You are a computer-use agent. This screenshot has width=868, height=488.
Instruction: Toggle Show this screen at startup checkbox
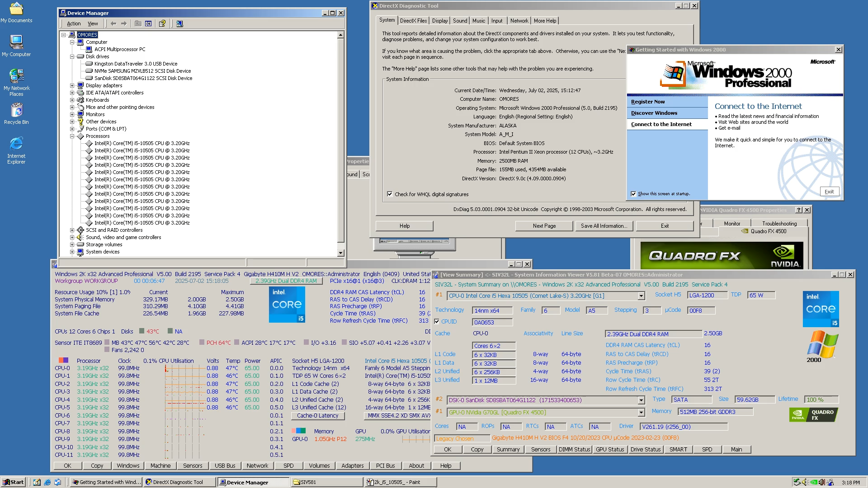tap(633, 194)
